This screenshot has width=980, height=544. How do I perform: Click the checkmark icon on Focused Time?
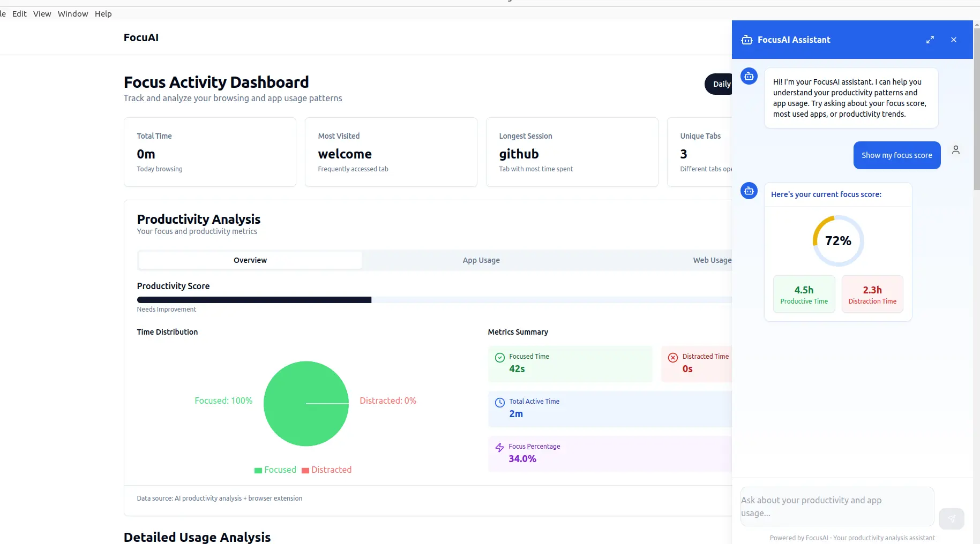(x=499, y=357)
